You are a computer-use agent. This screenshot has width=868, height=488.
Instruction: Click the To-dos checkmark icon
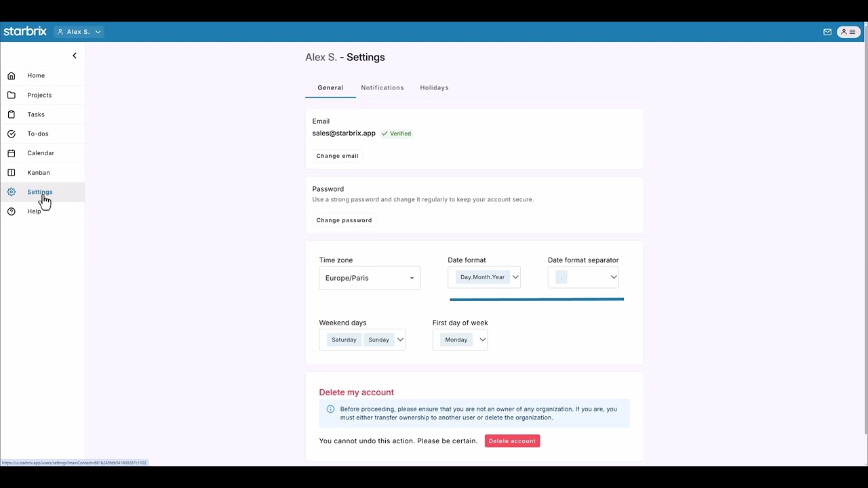[x=12, y=134]
